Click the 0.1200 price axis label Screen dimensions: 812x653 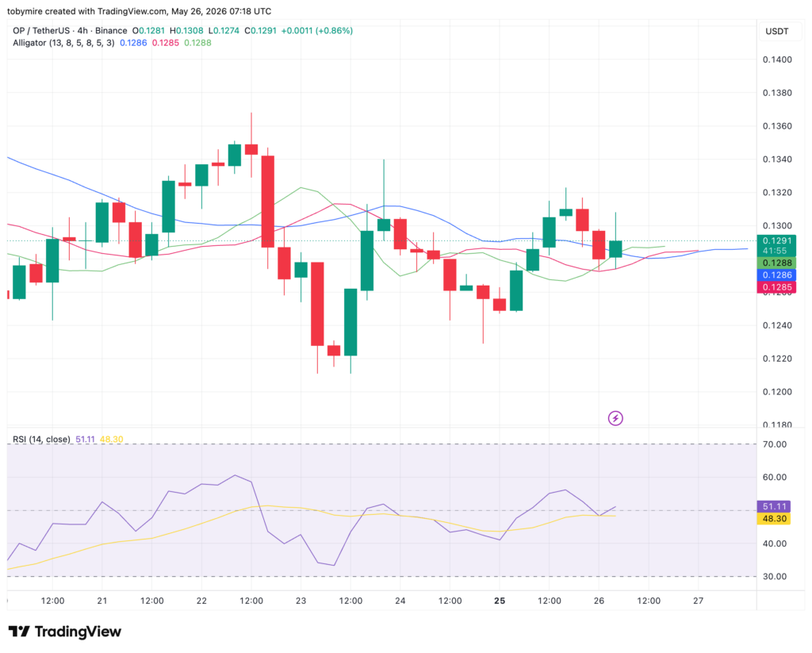777,392
